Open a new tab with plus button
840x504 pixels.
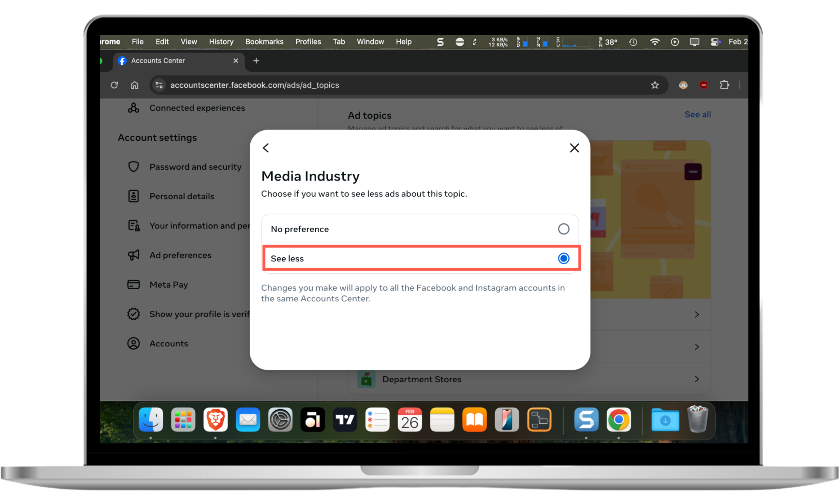(256, 61)
